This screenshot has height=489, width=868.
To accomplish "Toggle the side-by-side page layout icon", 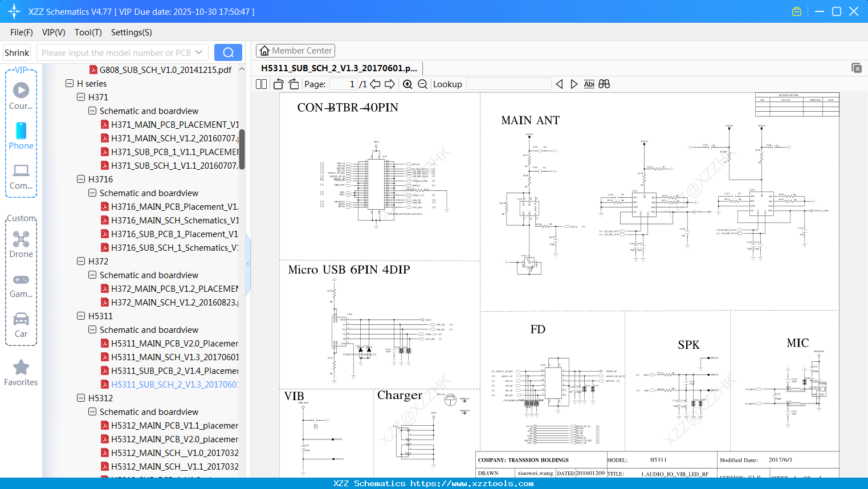I will tap(261, 84).
